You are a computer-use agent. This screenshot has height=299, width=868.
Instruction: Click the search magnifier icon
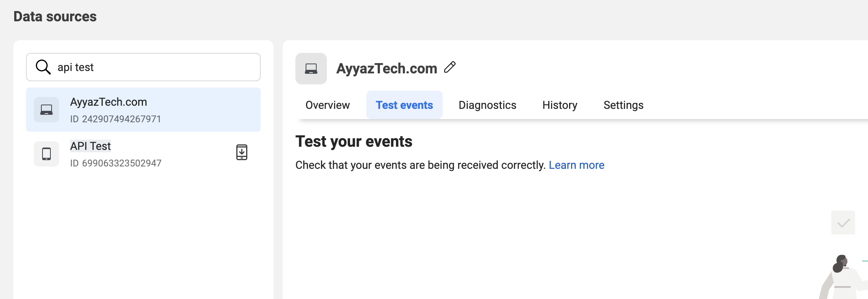[x=43, y=67]
